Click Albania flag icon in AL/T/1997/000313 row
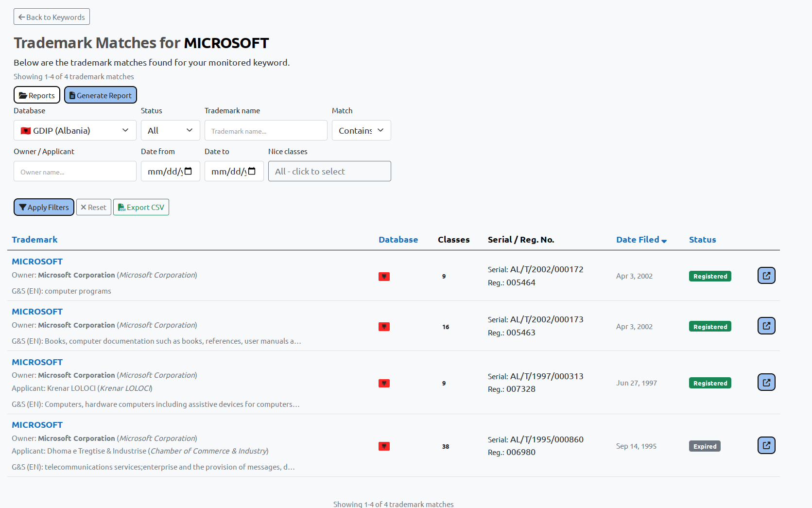The image size is (812, 508). 384,383
